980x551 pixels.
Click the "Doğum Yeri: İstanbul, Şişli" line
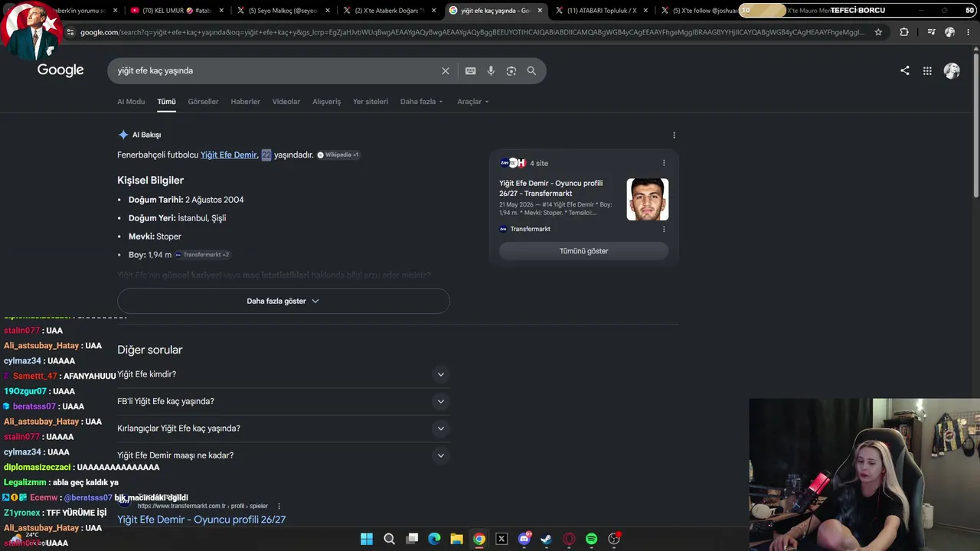(177, 218)
